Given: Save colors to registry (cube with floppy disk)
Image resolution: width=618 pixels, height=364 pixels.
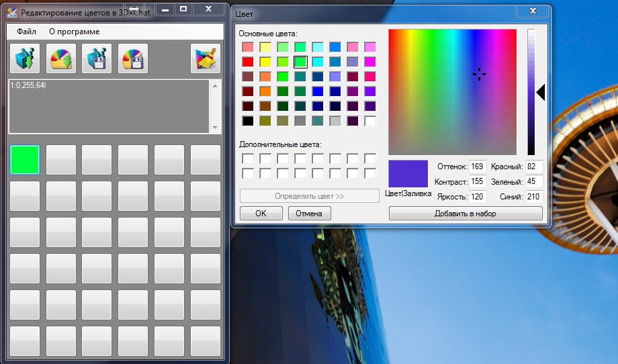Looking at the screenshot, I should click(x=97, y=58).
